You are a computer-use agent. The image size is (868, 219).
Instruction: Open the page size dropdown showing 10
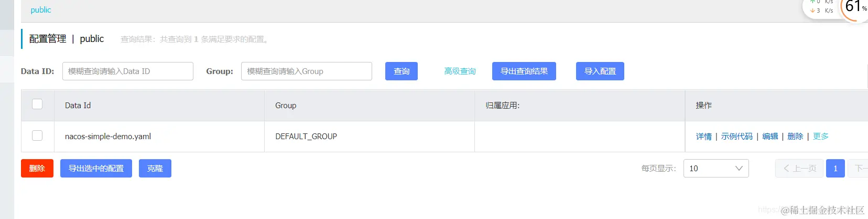click(x=716, y=169)
